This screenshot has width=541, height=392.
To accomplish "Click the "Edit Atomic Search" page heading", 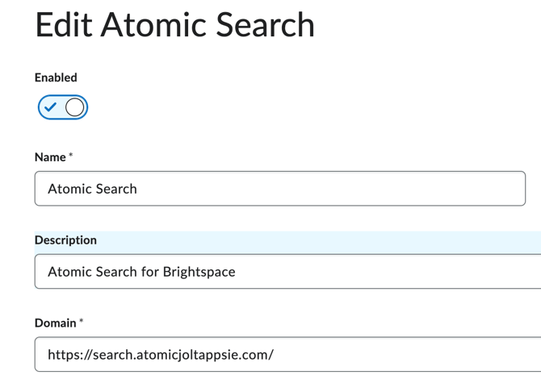I will 174,24.
